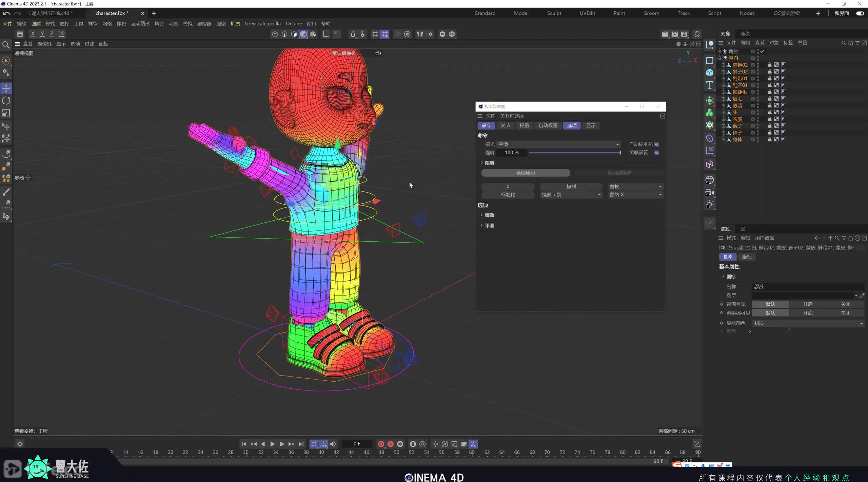Click the Text spline tool icon
Image resolution: width=868 pixels, height=482 pixels.
click(709, 85)
